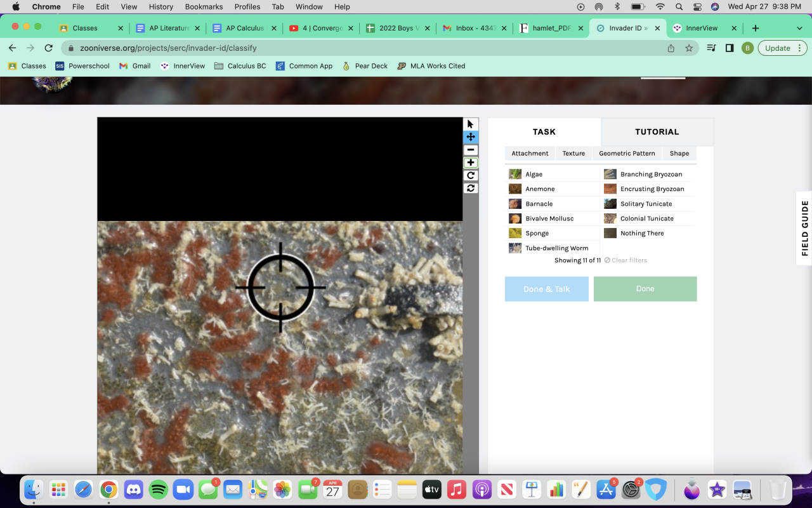Open the Field Guide side panel

point(804,228)
